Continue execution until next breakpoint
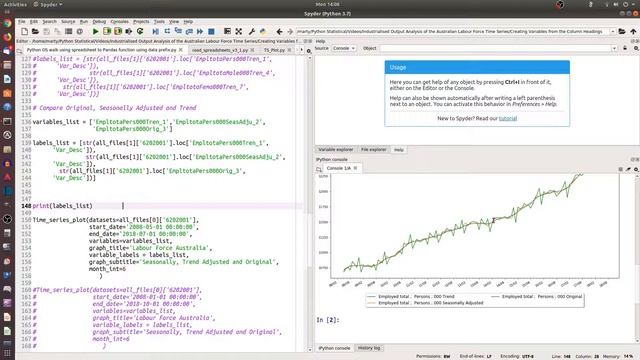This screenshot has width=640, height=360. (200, 31)
